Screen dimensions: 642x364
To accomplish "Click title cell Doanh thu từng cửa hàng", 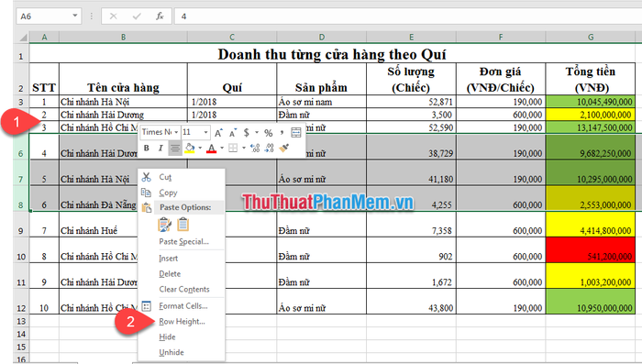I will 332,54.
